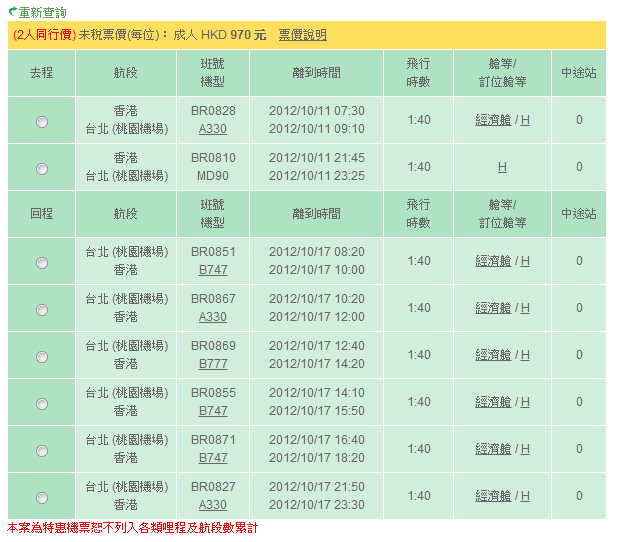
Task: Select outbound flight BR0828 radio button
Action: 41,121
